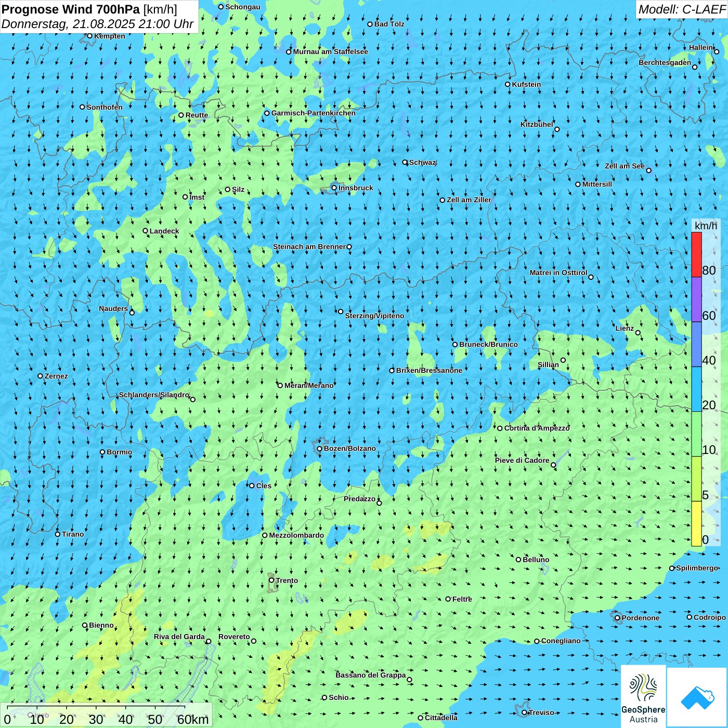Click the Pieve di Cadore label
This screenshot has height=728, width=728.
(x=522, y=460)
